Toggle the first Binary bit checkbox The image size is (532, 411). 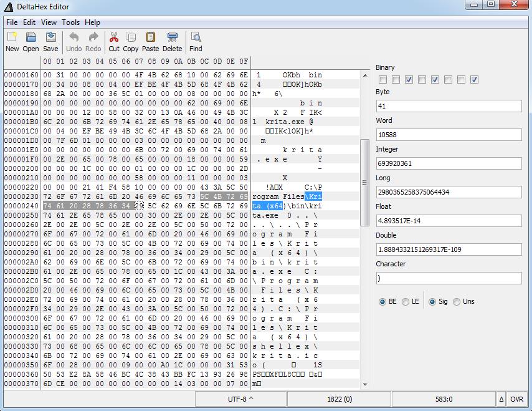click(382, 79)
